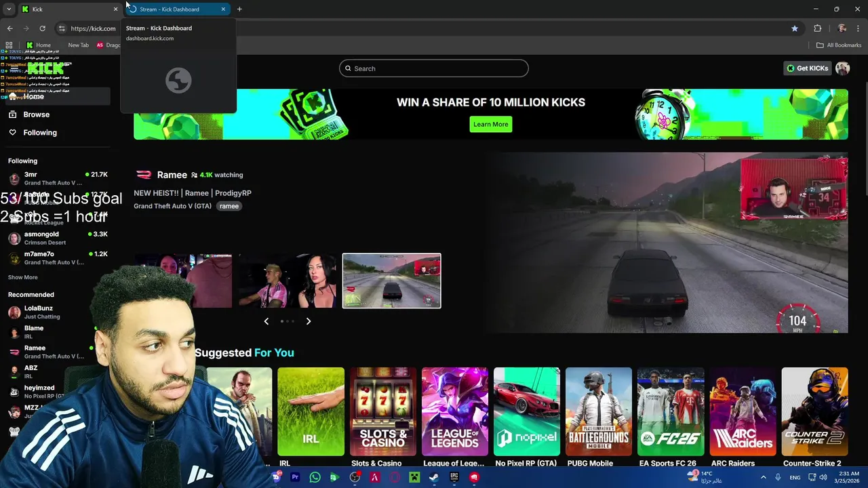Select the couple-in-car carousel thumbnail

click(x=287, y=281)
